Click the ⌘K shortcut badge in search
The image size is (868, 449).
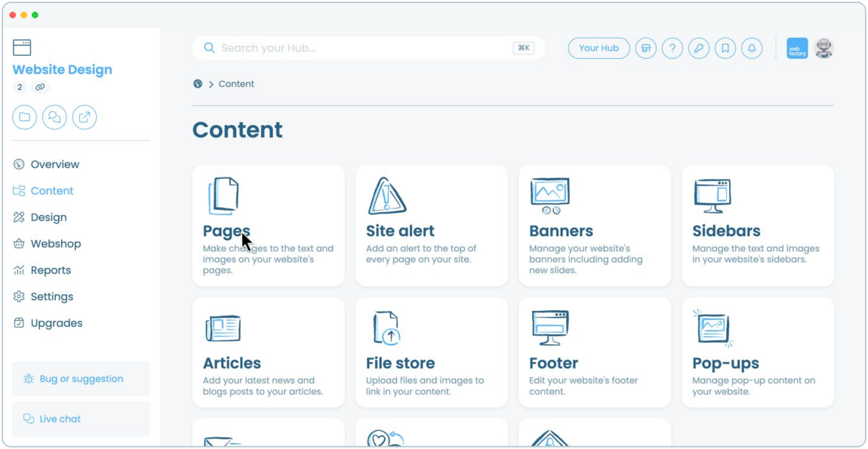click(x=524, y=48)
